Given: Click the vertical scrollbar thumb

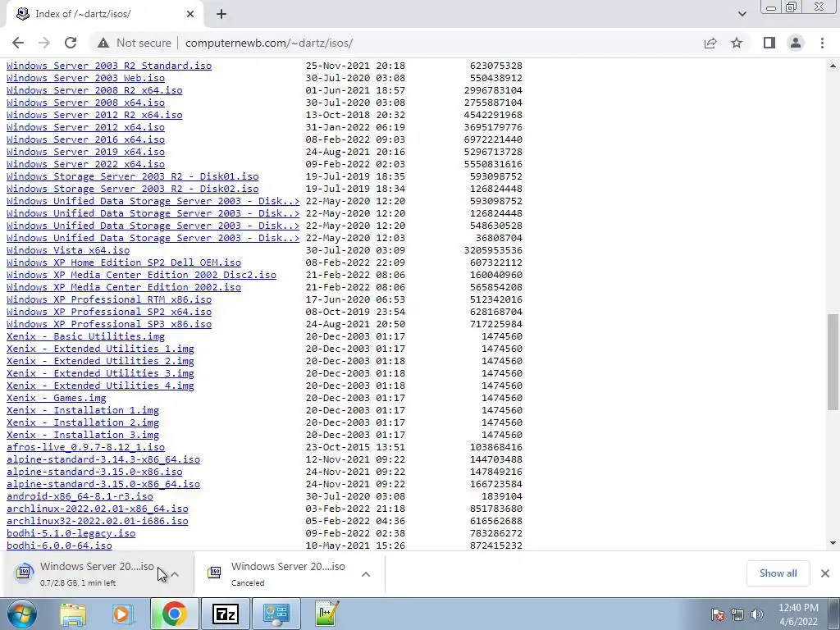Looking at the screenshot, I should 833,362.
